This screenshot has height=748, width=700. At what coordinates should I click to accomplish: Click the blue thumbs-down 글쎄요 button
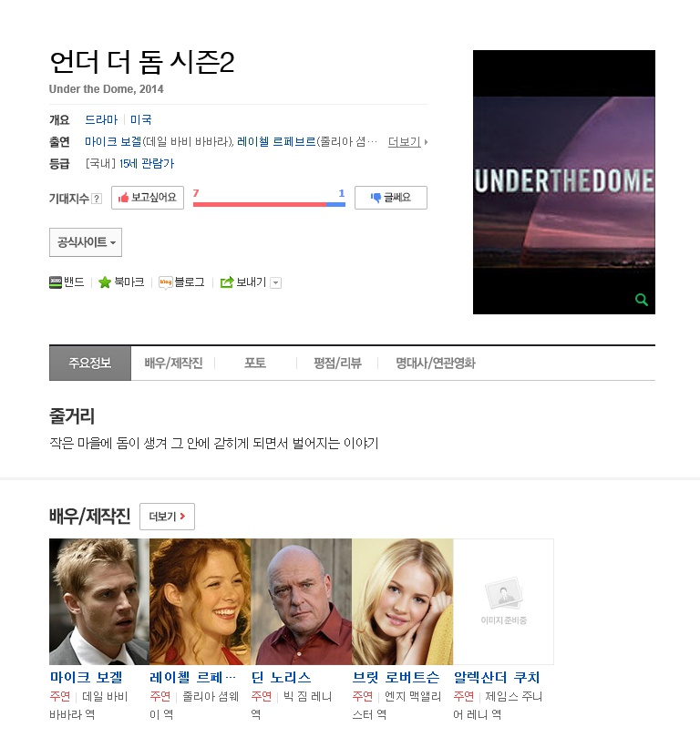(391, 198)
